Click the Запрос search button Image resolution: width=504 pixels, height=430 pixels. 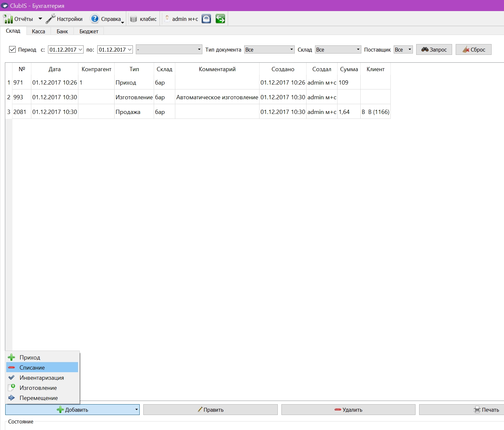(x=434, y=49)
